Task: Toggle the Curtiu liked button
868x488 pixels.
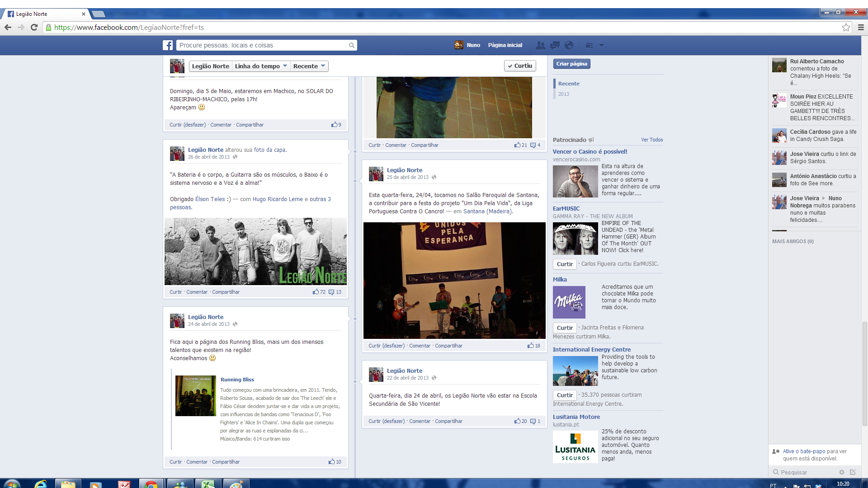Action: coord(520,66)
